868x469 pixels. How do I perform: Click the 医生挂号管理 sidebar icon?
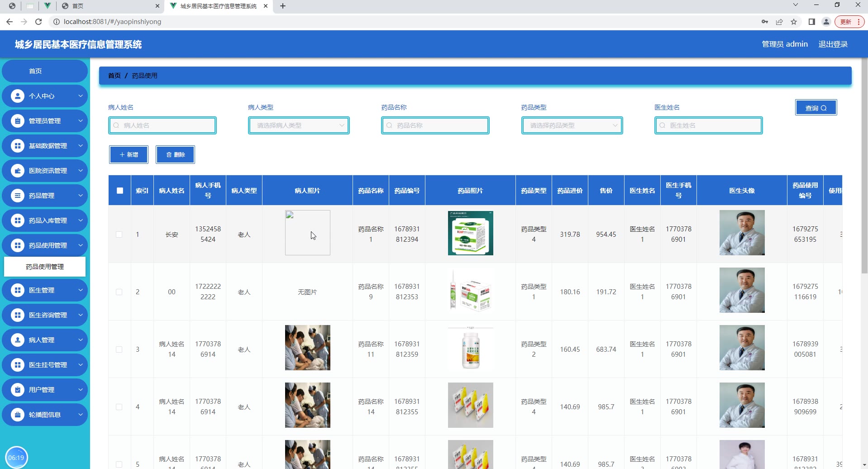click(x=18, y=365)
